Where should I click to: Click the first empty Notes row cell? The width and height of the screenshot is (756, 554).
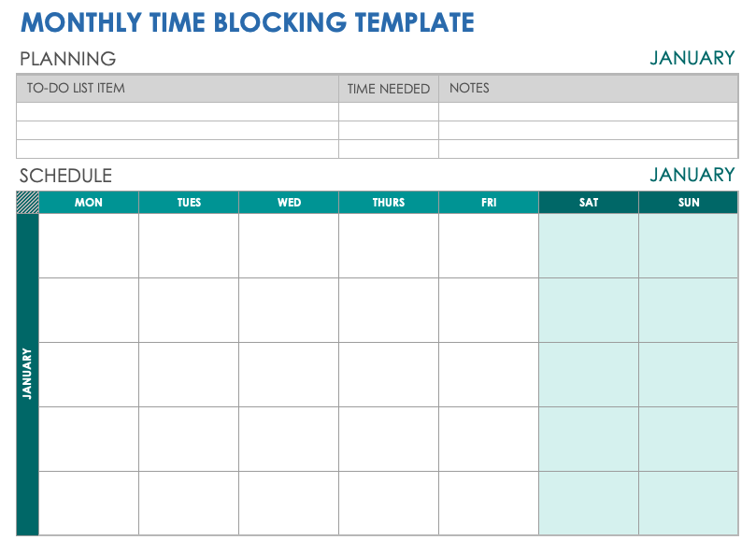pos(589,111)
